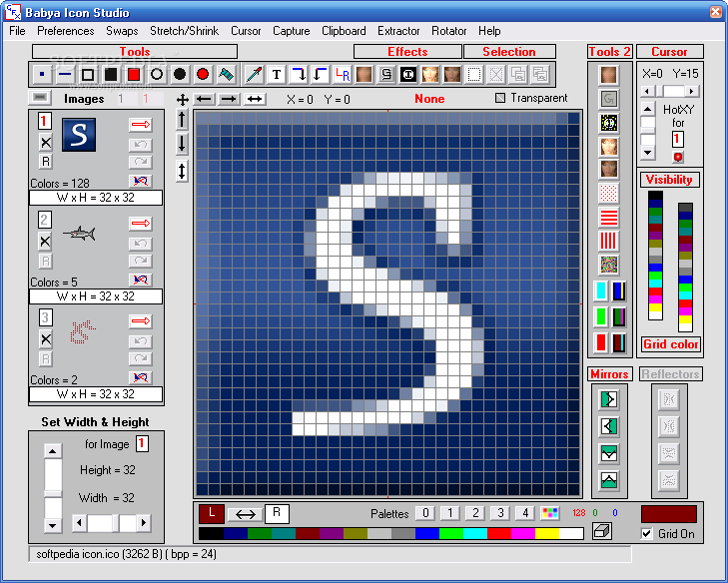
Task: Uncheck the Grid On checkbox
Action: coord(647,534)
